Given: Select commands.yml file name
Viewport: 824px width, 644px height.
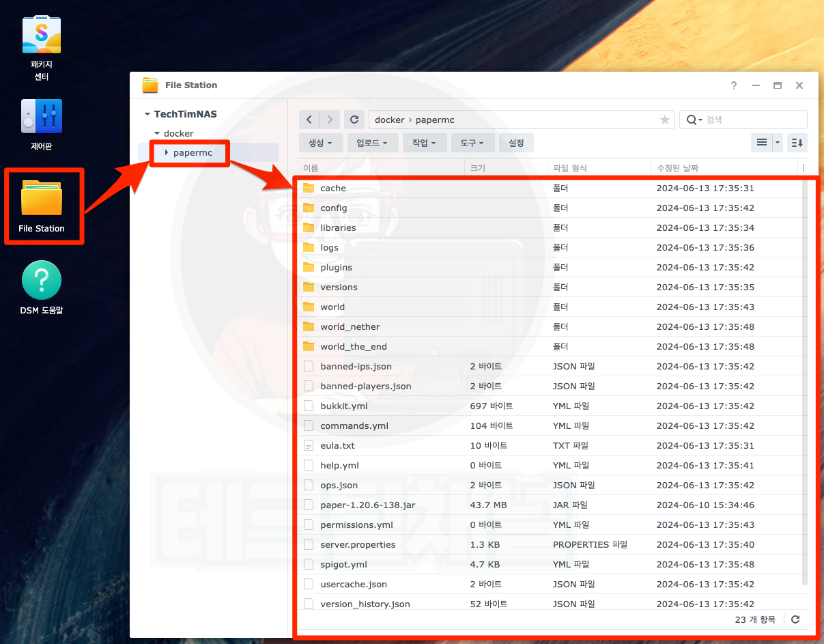Looking at the screenshot, I should click(354, 425).
